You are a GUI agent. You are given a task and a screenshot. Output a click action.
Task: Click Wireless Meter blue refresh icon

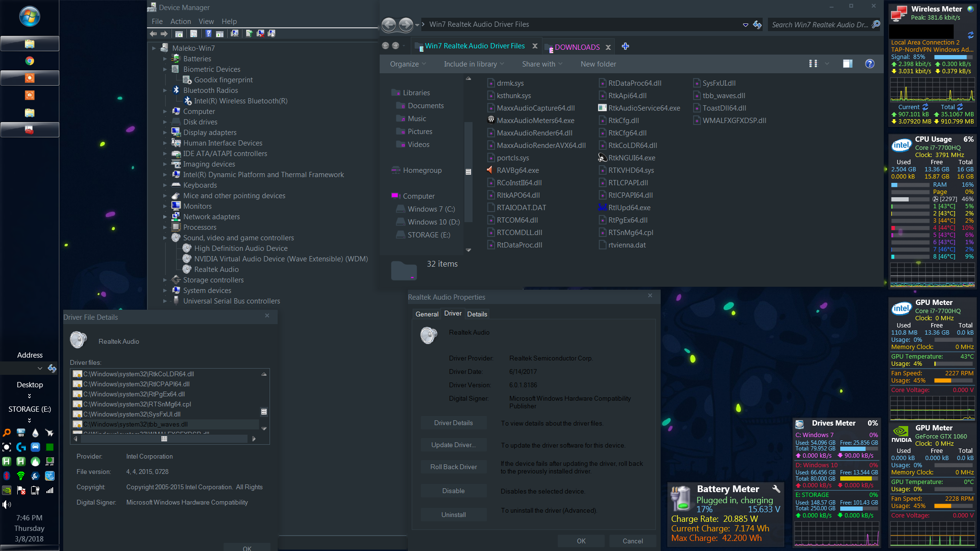[x=970, y=35]
